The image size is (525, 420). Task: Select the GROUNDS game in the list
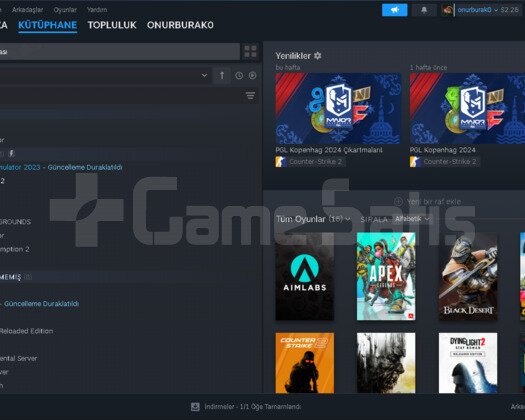click(15, 222)
